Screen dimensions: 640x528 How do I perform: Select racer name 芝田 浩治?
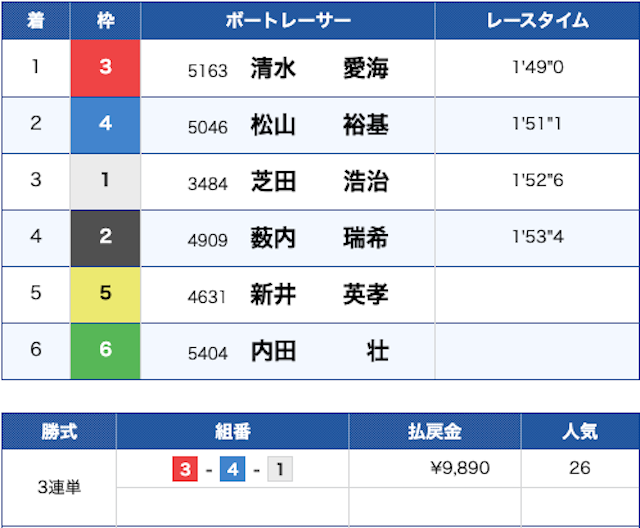coord(319,182)
